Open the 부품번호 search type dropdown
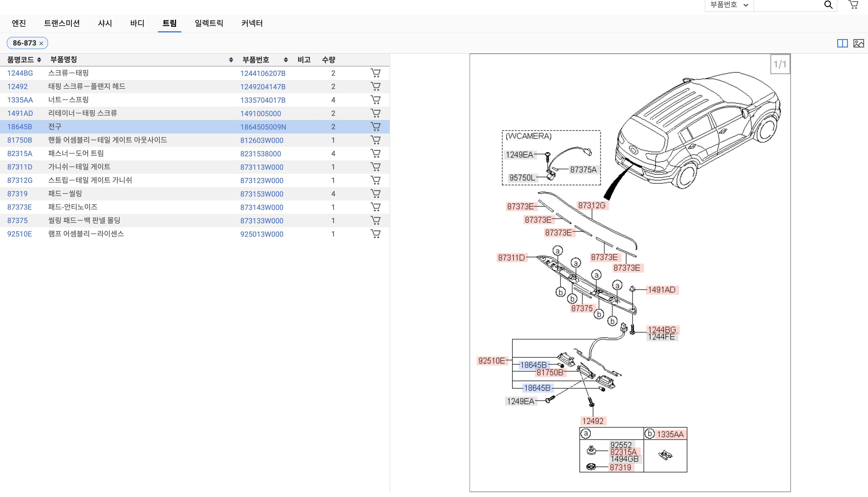The image size is (868, 497). click(729, 5)
